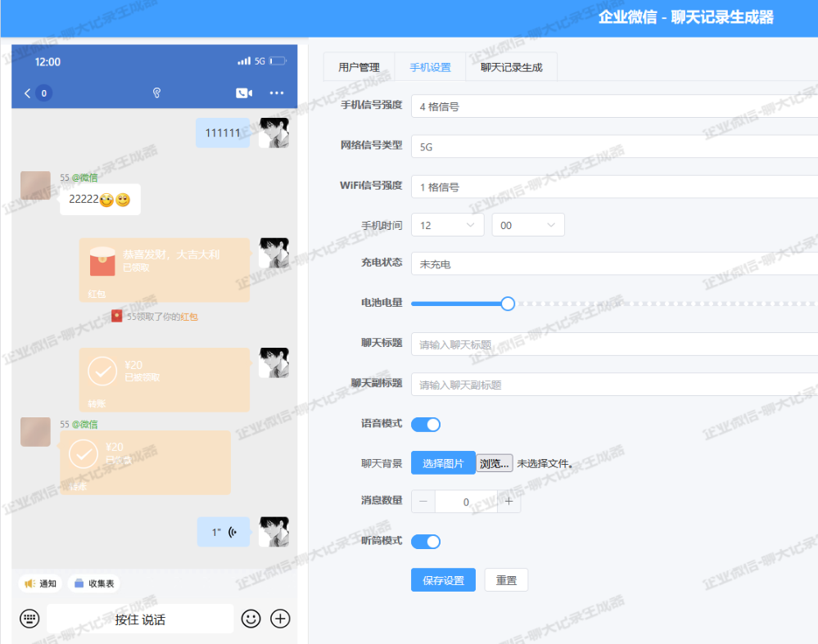Tap the earpiece icon in chat header
The image size is (818, 644).
point(156,92)
